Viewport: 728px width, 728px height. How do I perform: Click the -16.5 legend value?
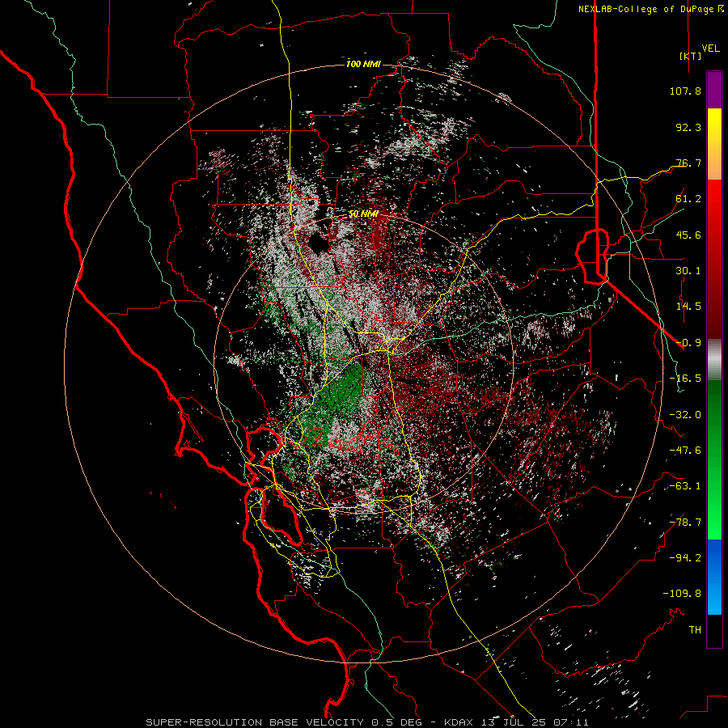tap(685, 379)
